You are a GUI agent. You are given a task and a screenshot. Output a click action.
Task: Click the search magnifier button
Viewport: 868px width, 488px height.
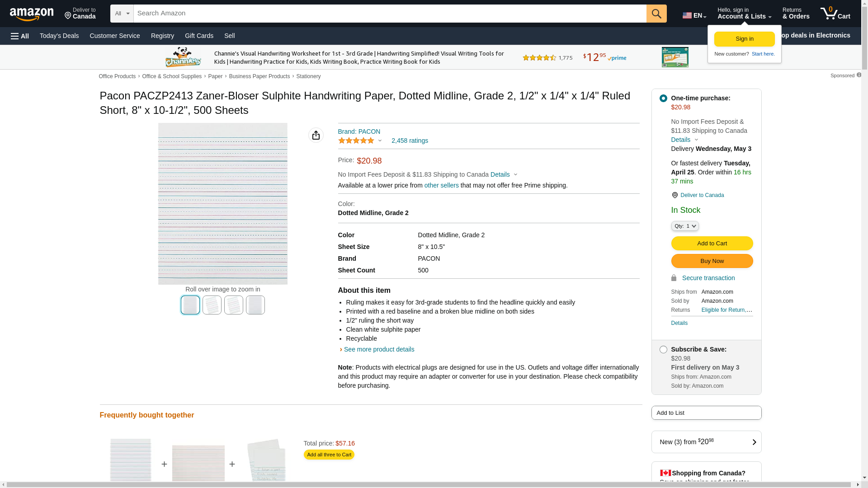pos(656,14)
